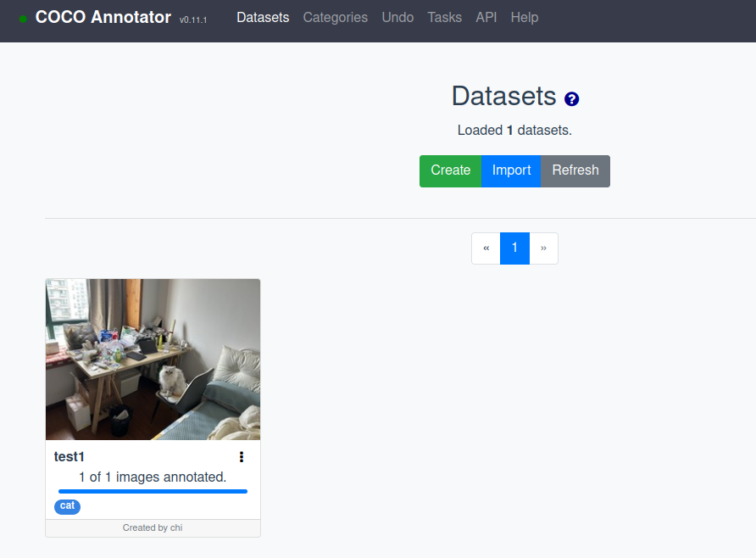Click the COCO Annotator title logo
Image resolution: width=756 pixels, height=558 pixels.
click(103, 17)
